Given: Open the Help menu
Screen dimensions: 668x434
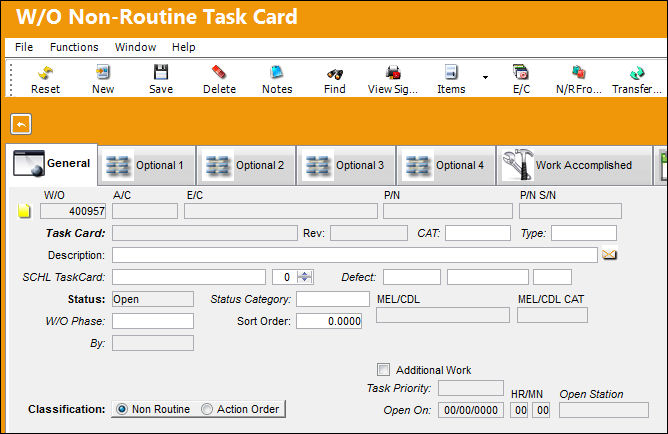Looking at the screenshot, I should coord(184,47).
